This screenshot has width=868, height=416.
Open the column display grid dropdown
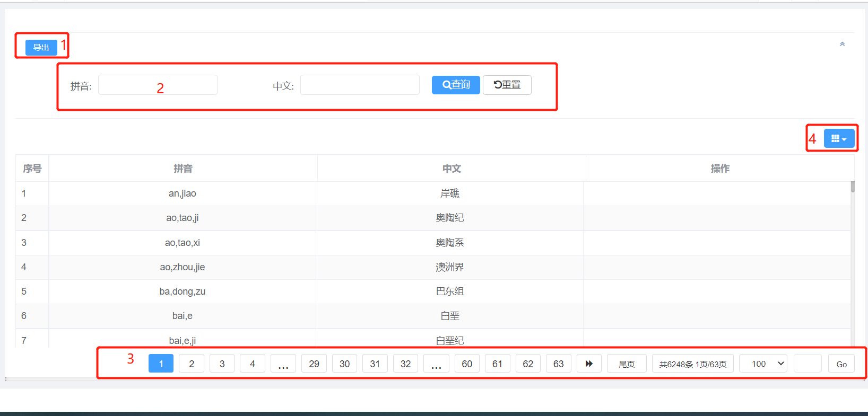(839, 139)
